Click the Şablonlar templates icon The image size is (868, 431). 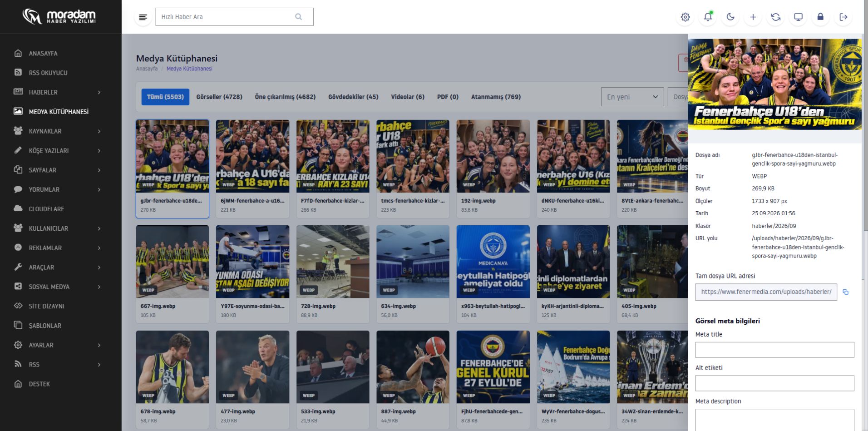pyautogui.click(x=18, y=325)
